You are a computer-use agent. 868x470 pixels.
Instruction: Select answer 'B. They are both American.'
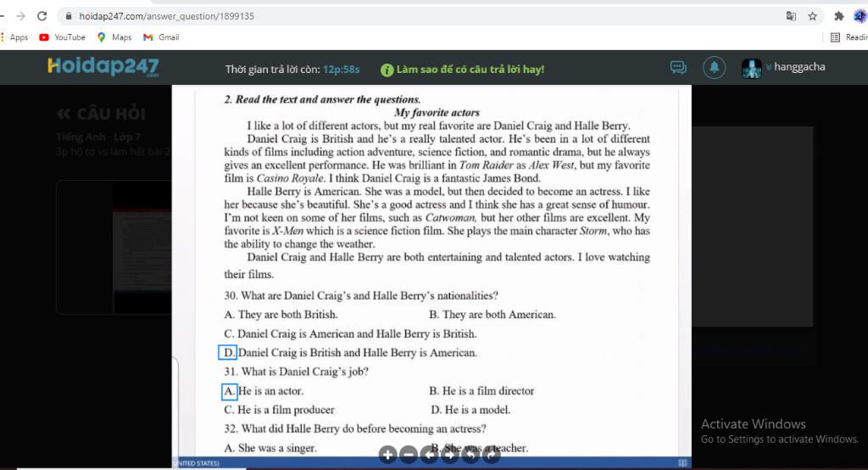click(492, 314)
